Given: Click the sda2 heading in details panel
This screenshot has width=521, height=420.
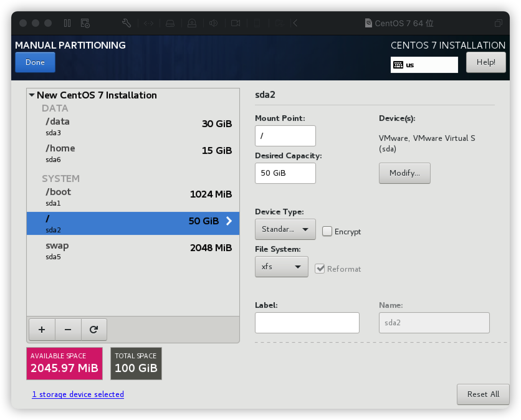Looking at the screenshot, I should [265, 95].
